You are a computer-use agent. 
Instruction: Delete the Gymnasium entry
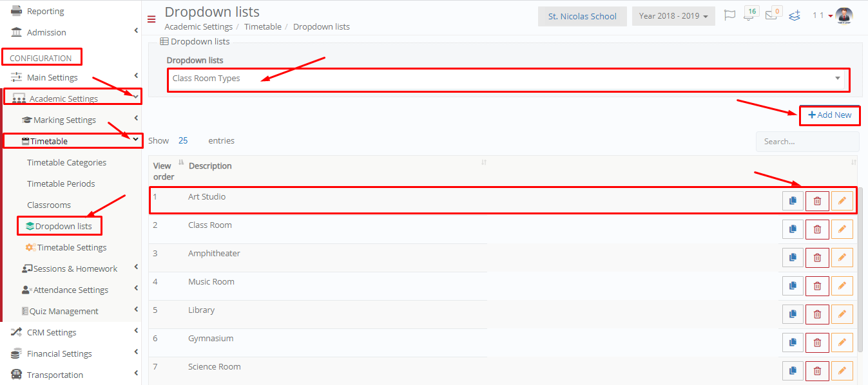click(817, 343)
